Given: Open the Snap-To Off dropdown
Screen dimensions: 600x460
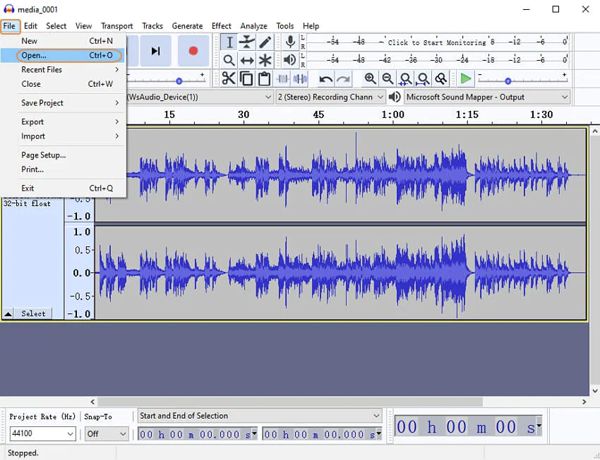Looking at the screenshot, I should tap(106, 434).
